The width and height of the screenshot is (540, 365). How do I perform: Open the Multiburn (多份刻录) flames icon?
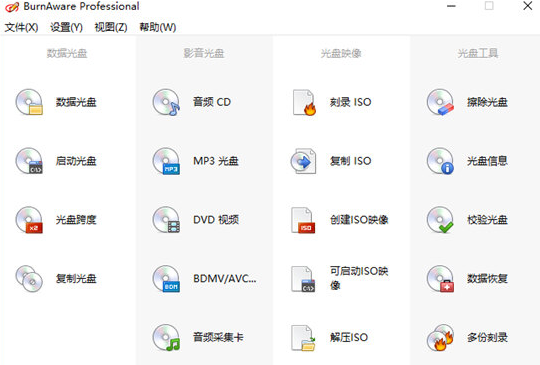click(x=440, y=337)
